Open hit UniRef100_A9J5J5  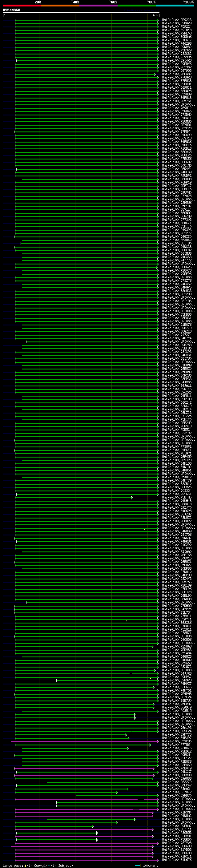click(177, 711)
